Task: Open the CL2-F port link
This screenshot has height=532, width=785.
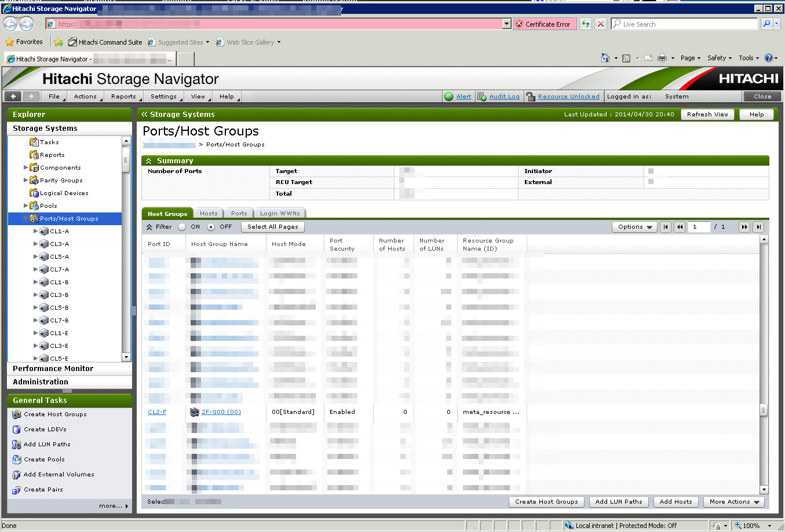Action: pos(157,412)
